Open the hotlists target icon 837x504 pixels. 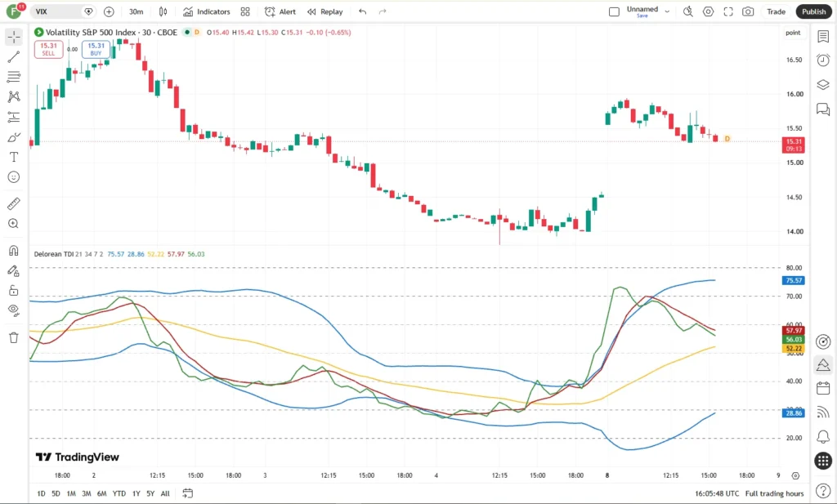tap(823, 341)
